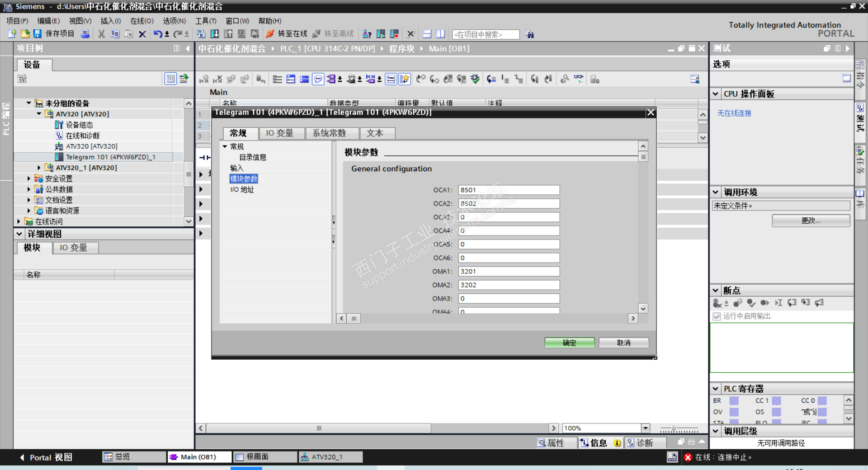Expand the 在线访问 node
The width and height of the screenshot is (868, 470).
click(x=19, y=221)
